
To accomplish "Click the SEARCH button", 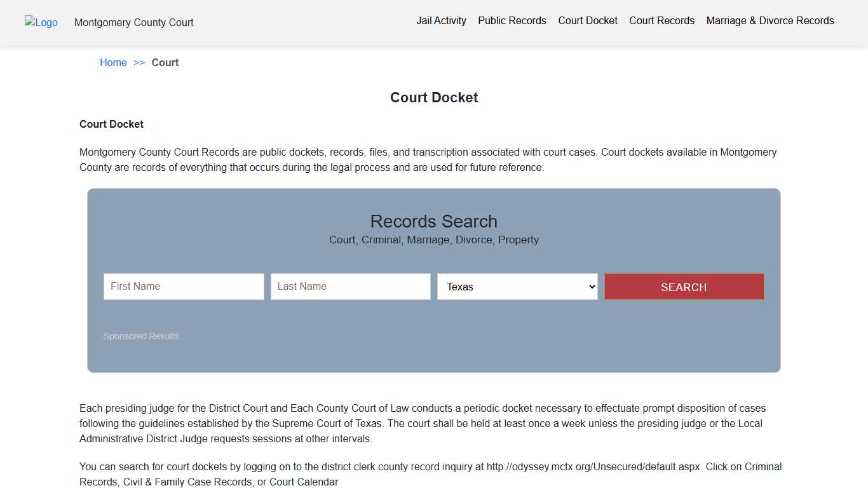I will [x=684, y=287].
